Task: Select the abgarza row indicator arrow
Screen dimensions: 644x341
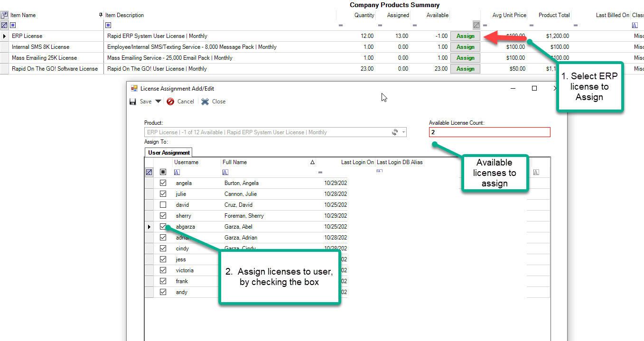Action: (x=149, y=227)
